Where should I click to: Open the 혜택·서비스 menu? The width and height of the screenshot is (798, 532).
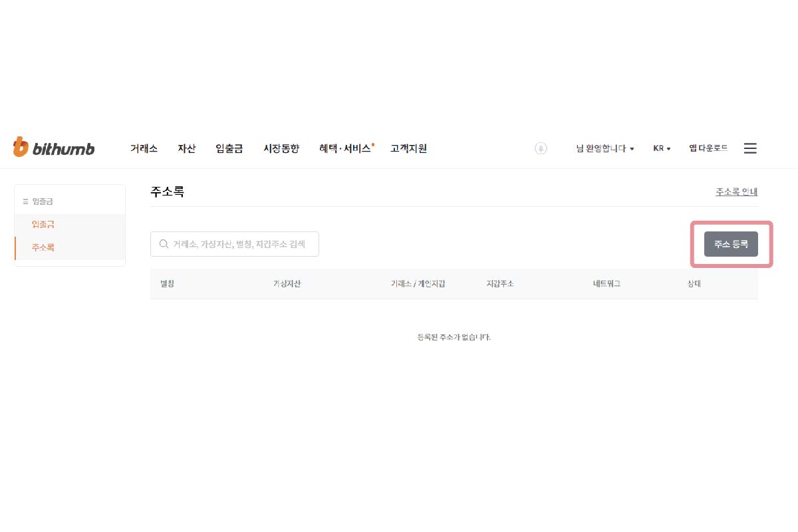coord(345,148)
